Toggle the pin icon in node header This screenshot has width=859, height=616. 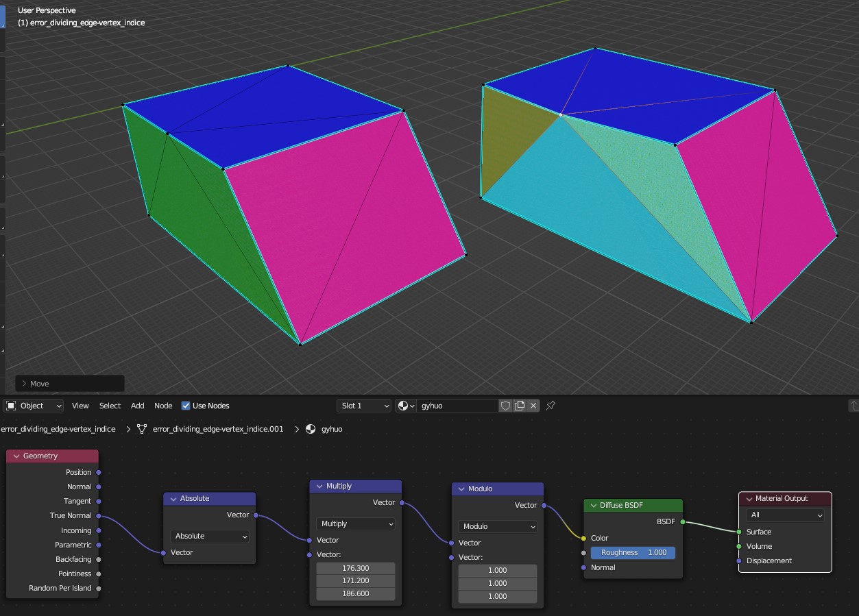[x=551, y=406]
